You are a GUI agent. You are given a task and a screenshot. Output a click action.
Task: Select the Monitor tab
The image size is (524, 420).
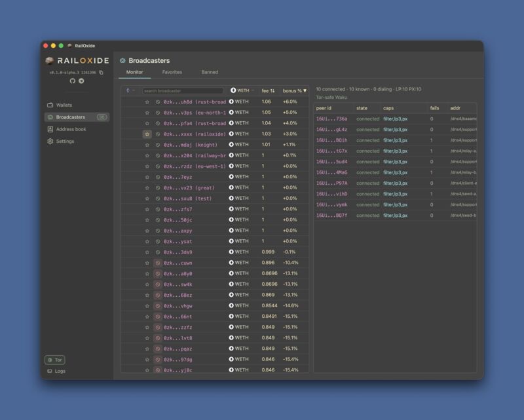click(135, 72)
